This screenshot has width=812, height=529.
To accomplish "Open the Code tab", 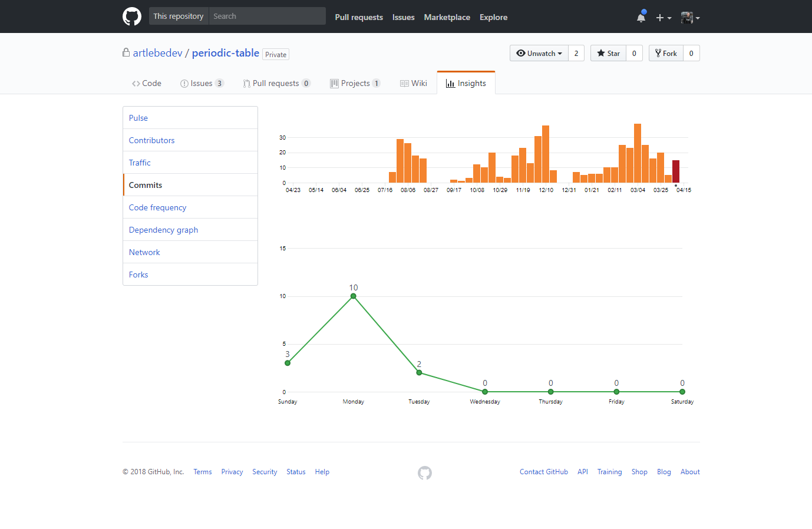I will (147, 83).
